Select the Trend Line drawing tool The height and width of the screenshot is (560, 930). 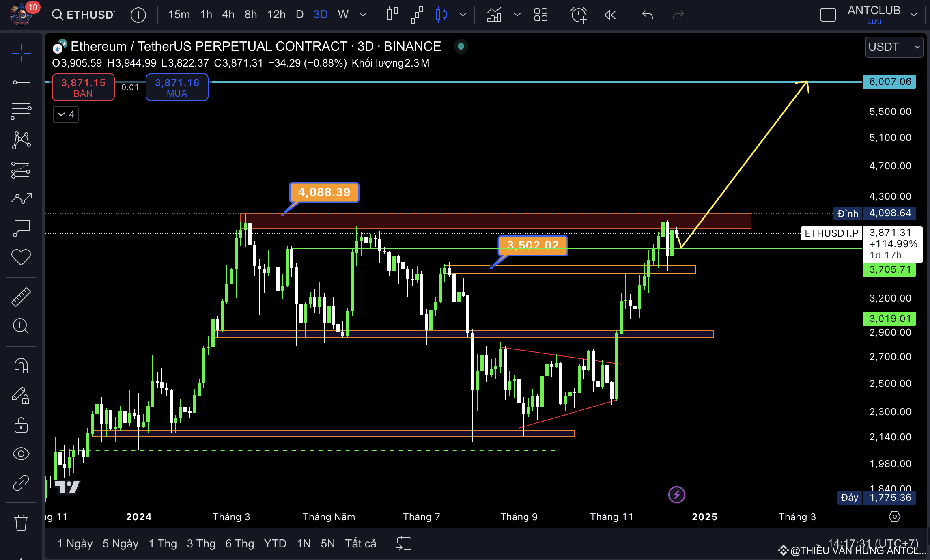21,83
